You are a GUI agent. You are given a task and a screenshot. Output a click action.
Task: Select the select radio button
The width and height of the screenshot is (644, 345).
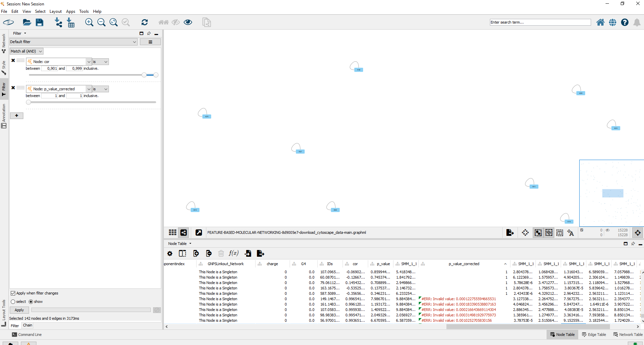(12, 302)
